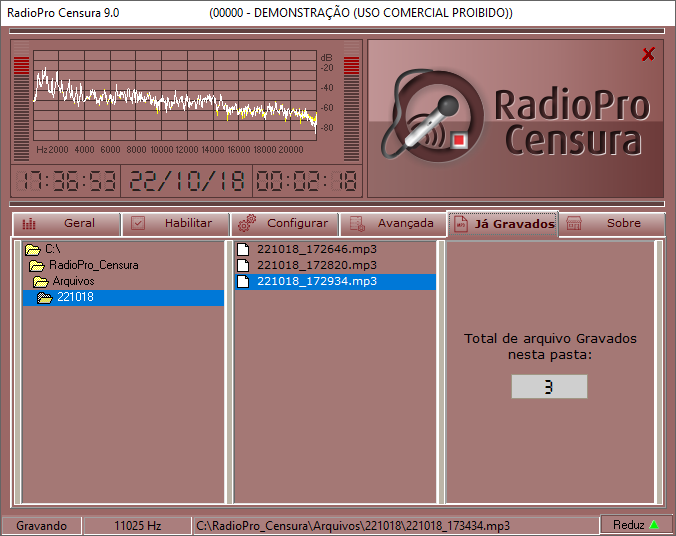The height and width of the screenshot is (536, 676).
Task: Click the document-gear icon on Avançada tab
Action: (x=357, y=224)
